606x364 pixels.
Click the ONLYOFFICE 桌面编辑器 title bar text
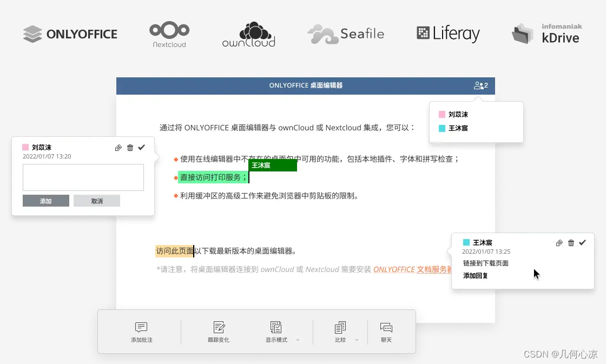(306, 85)
